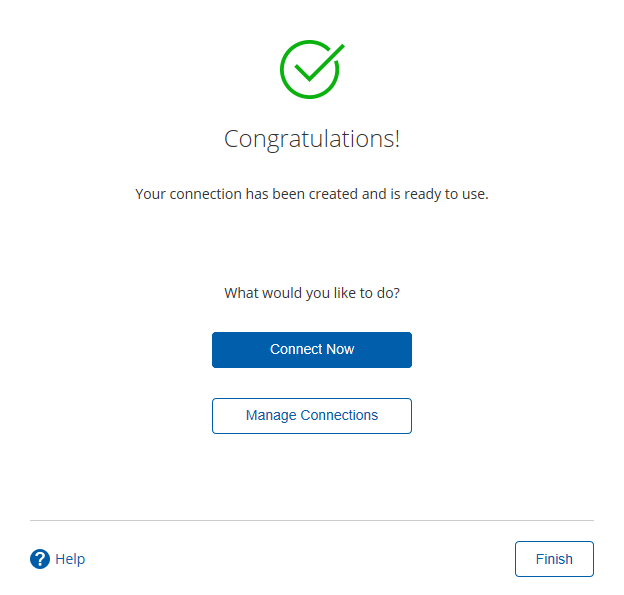Click the 'What would you like to do?' prompt

point(312,293)
